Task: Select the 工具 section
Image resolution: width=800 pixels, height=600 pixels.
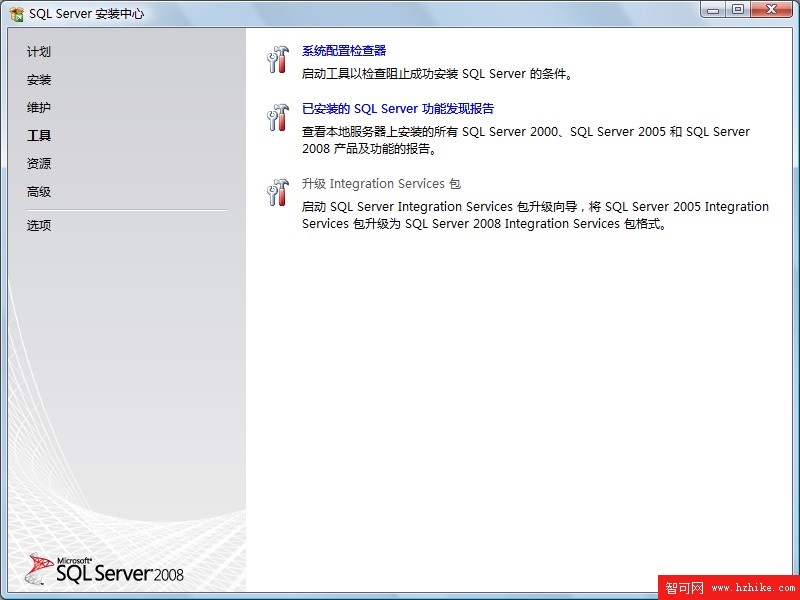Action: click(x=39, y=136)
